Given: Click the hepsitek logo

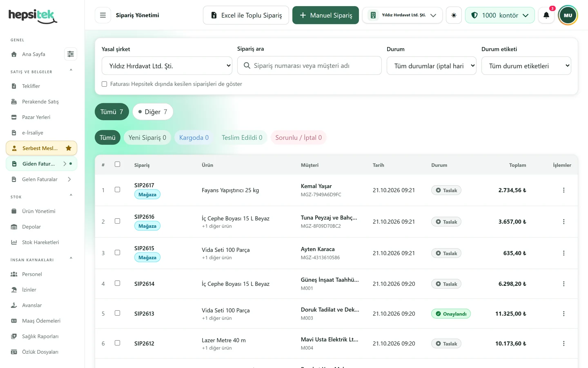Looking at the screenshot, I should click(x=33, y=16).
